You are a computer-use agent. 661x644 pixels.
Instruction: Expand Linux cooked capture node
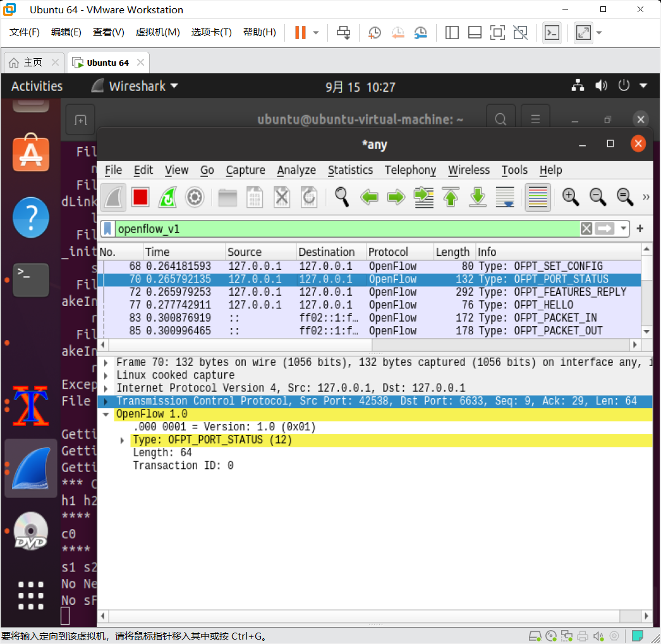106,375
